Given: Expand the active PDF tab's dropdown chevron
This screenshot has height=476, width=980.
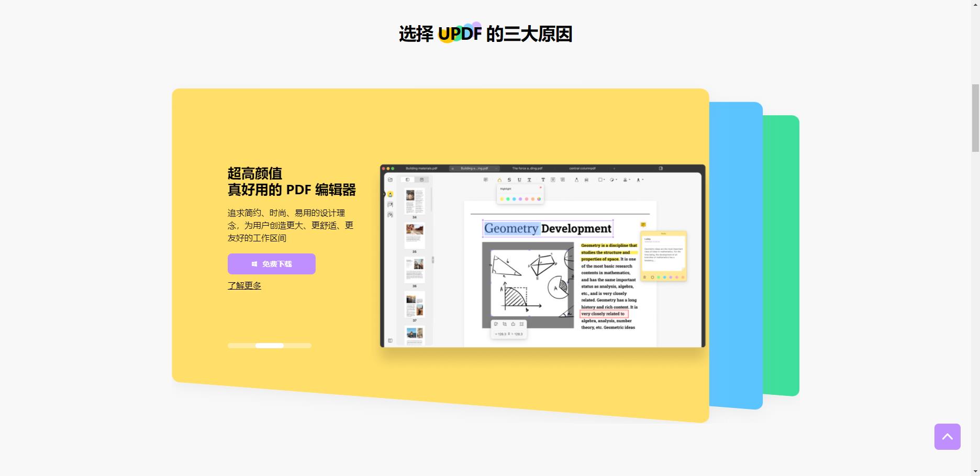Looking at the screenshot, I should click(x=496, y=169).
